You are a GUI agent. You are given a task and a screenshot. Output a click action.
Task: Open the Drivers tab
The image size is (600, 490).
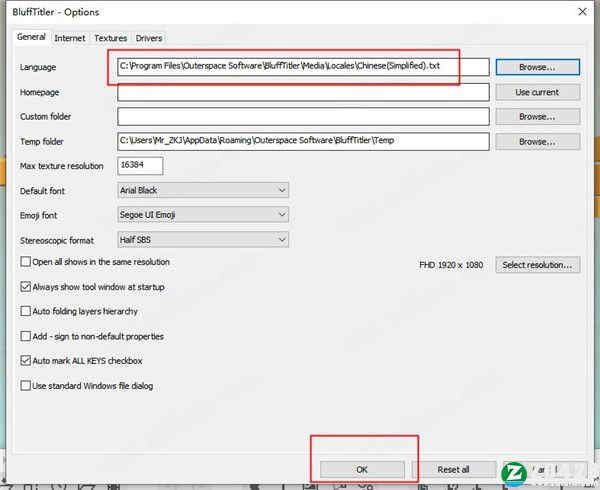(149, 38)
